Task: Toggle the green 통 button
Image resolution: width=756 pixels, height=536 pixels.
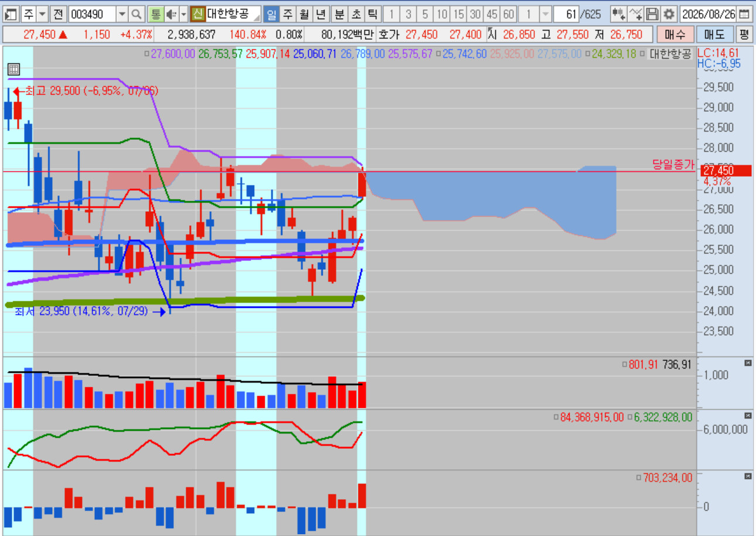Action: [x=155, y=13]
